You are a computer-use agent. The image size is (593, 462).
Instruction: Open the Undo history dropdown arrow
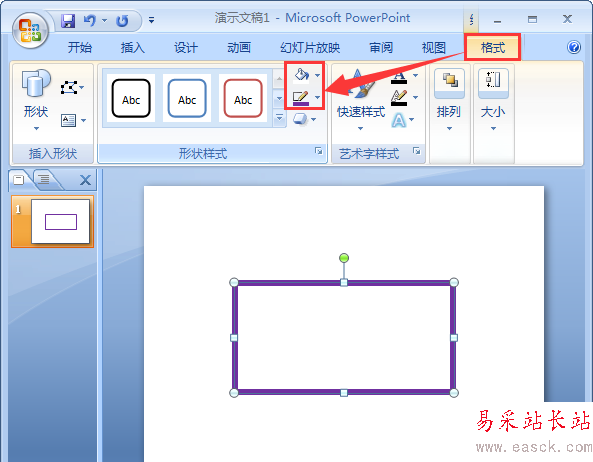[104, 20]
